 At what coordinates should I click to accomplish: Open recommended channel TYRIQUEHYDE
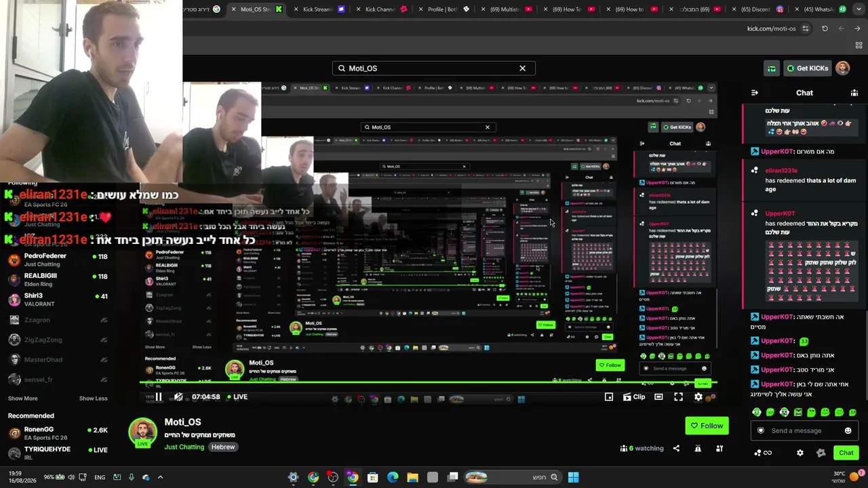pyautogui.click(x=57, y=453)
